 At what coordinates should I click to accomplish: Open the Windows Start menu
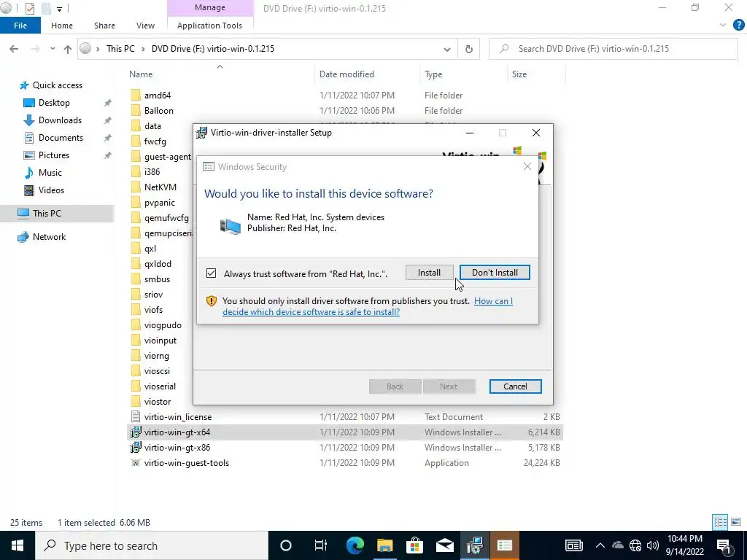(x=18, y=545)
